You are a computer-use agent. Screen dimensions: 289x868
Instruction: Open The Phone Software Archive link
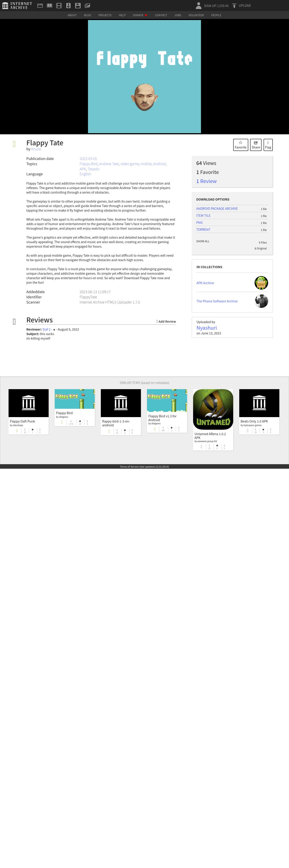(x=217, y=301)
